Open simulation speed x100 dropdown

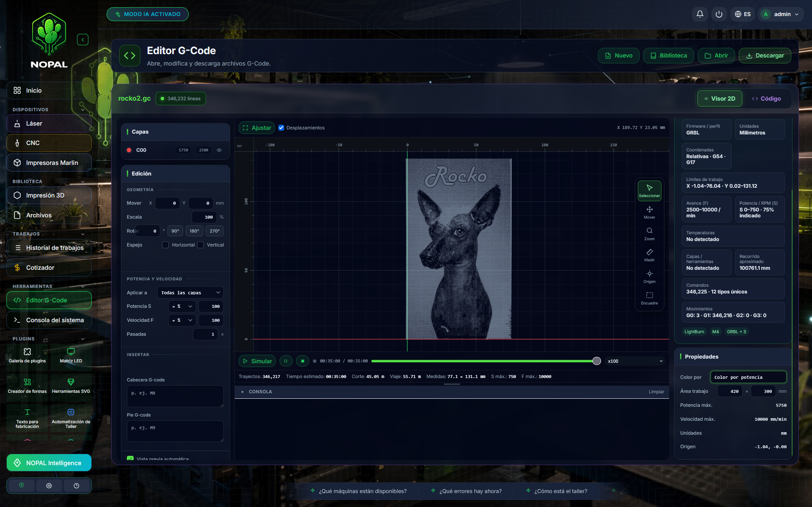(635, 361)
